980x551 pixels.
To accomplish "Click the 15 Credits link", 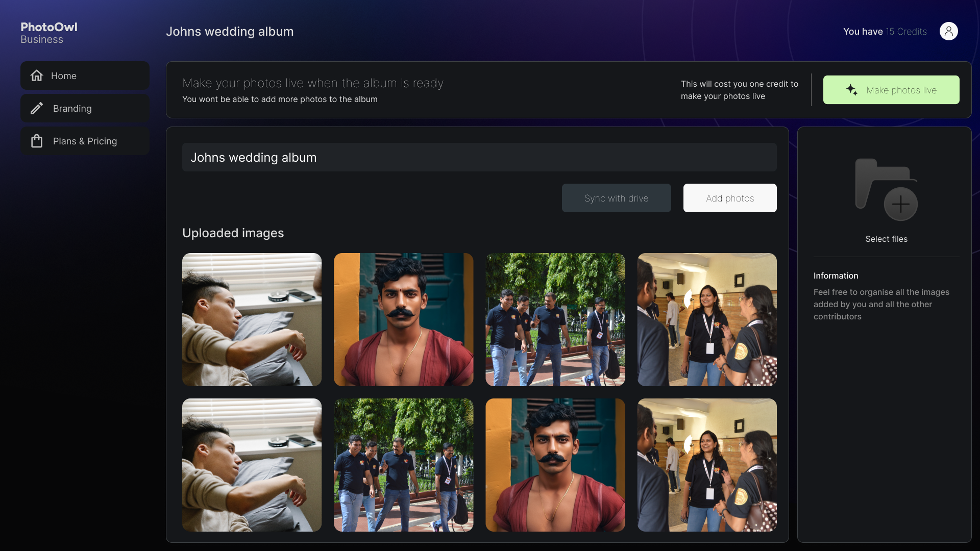I will tap(906, 32).
